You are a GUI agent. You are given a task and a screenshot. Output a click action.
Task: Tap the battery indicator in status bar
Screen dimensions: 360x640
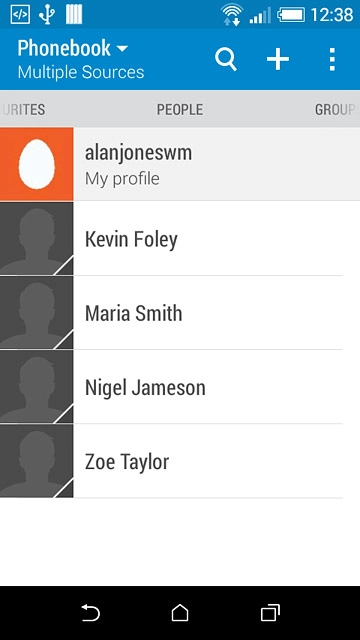pyautogui.click(x=291, y=15)
